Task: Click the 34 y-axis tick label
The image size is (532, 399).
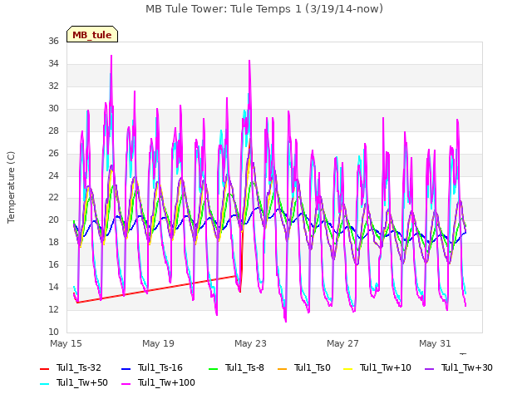Action: click(53, 63)
